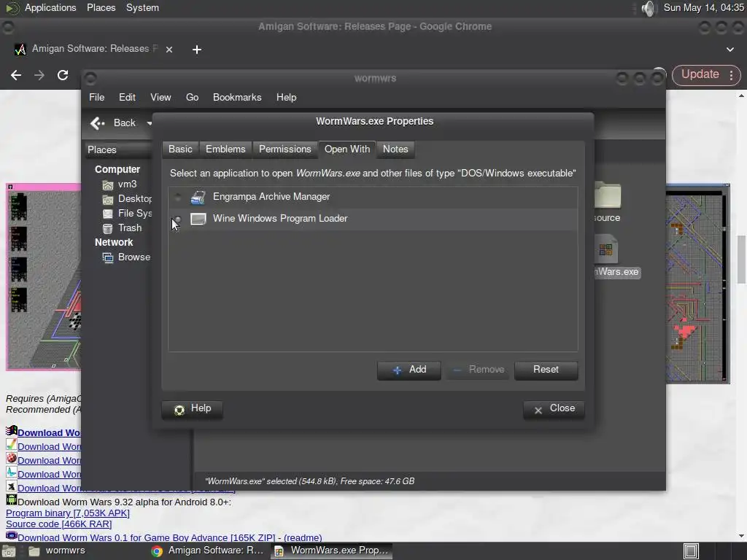This screenshot has width=747, height=560.
Task: Open the Bookmarks menu in file manager
Action: [x=237, y=97]
